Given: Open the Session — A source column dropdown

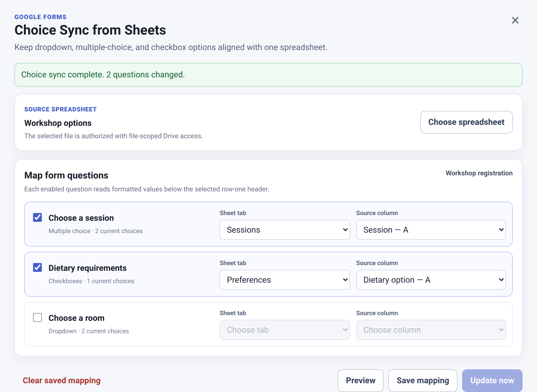Looking at the screenshot, I should 431,230.
